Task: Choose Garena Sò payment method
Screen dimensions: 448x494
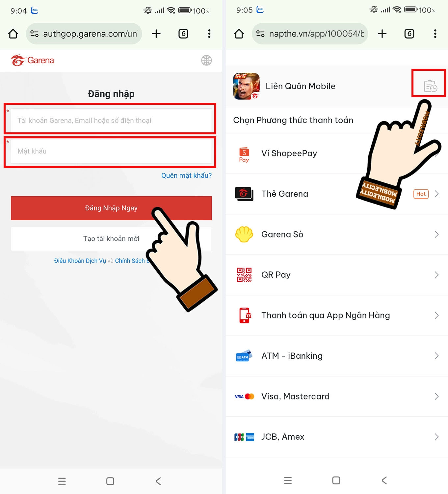Action: tap(337, 234)
